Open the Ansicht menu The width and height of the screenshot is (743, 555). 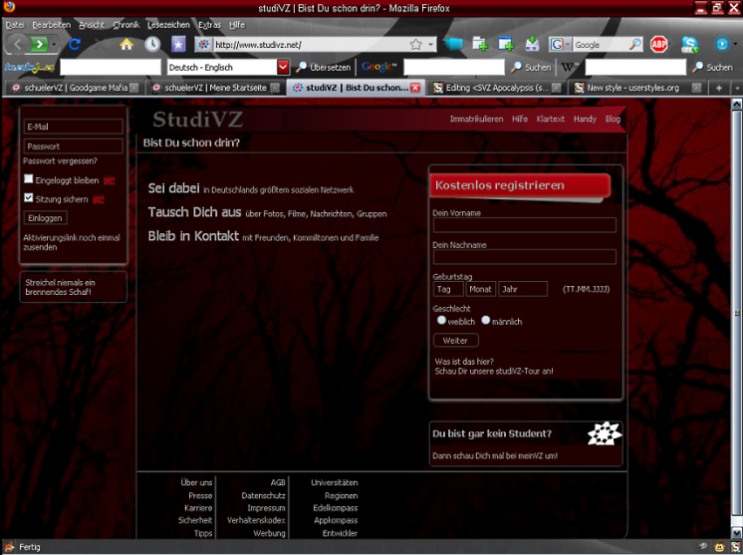91,25
